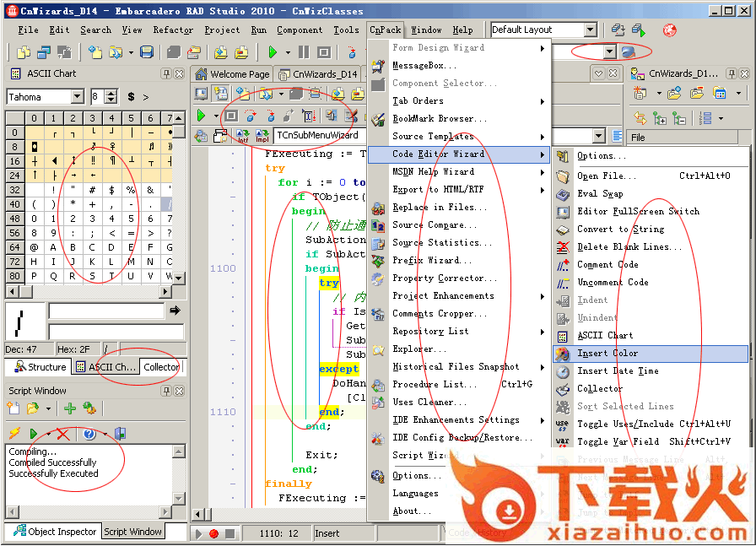The height and width of the screenshot is (546, 756).
Task: Expand the Tab Orders submenu
Action: 459,100
